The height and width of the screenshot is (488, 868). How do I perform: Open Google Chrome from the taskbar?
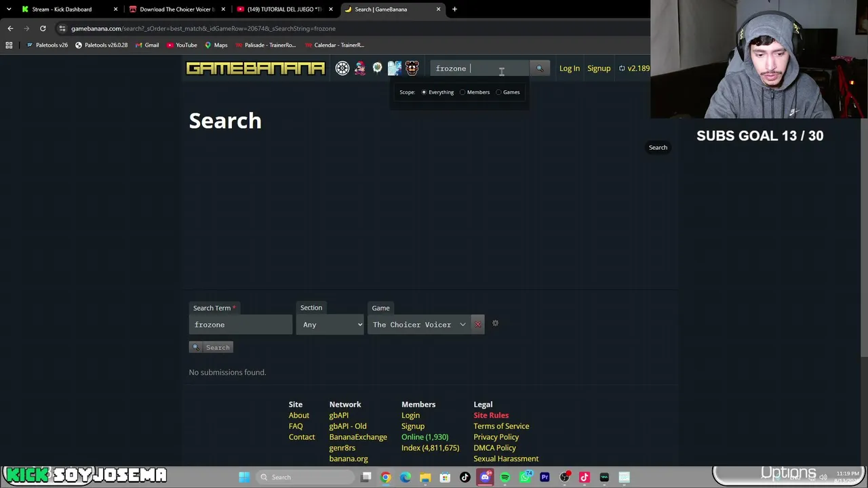click(x=386, y=477)
